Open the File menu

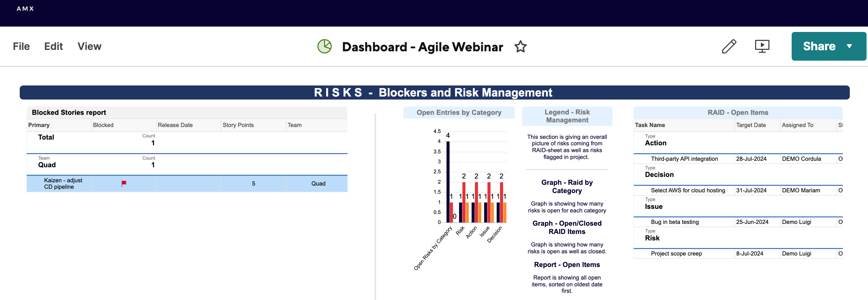pyautogui.click(x=21, y=46)
